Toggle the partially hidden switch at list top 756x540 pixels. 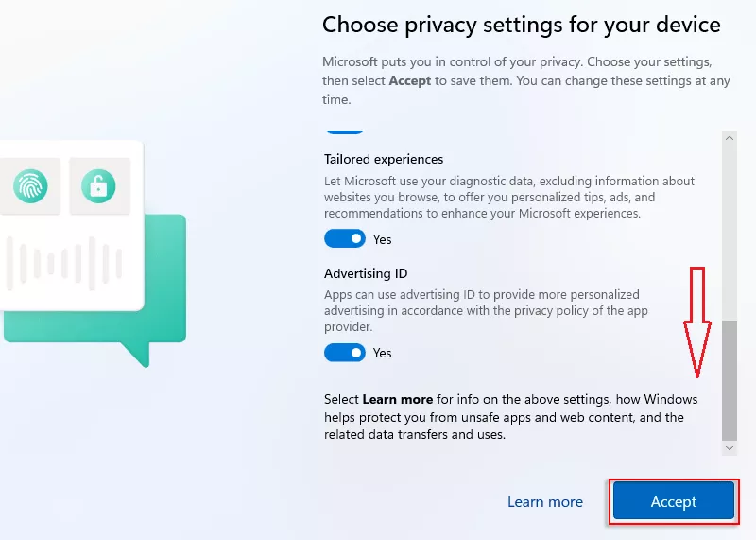[344, 131]
